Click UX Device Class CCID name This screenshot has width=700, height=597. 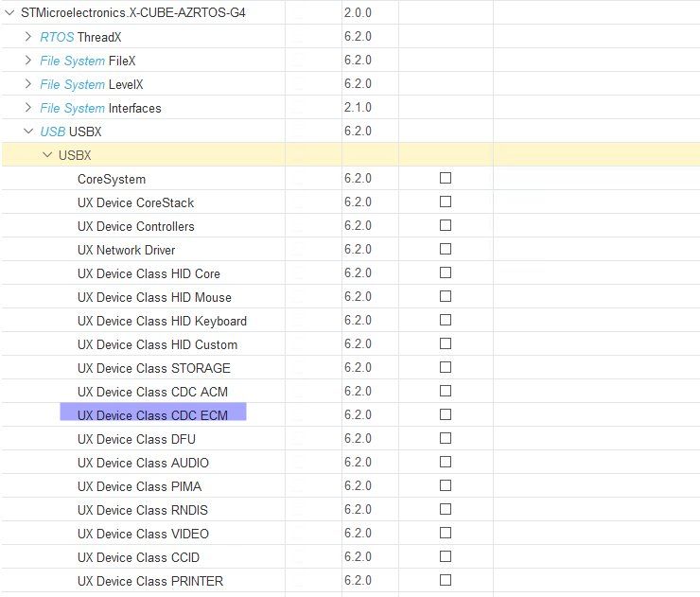click(x=138, y=557)
